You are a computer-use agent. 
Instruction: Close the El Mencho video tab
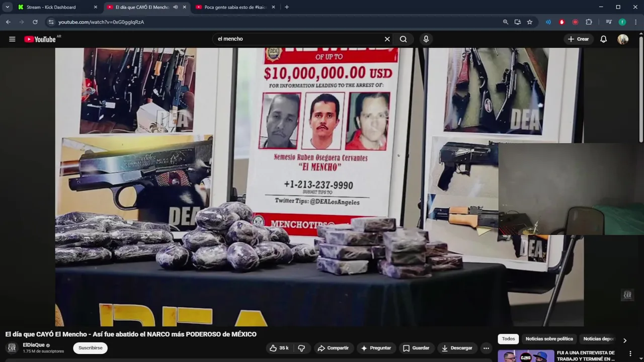point(185,7)
